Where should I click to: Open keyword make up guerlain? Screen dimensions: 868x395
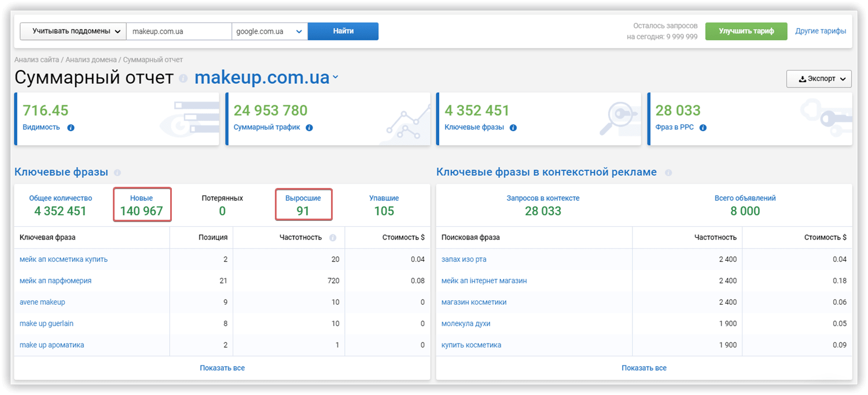tap(47, 323)
